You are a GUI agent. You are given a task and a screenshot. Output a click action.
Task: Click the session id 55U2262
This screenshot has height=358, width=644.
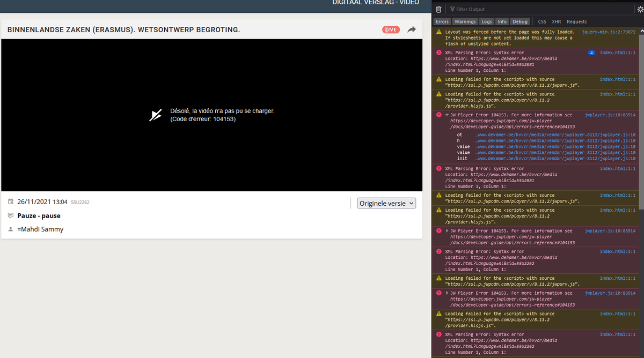(x=80, y=203)
